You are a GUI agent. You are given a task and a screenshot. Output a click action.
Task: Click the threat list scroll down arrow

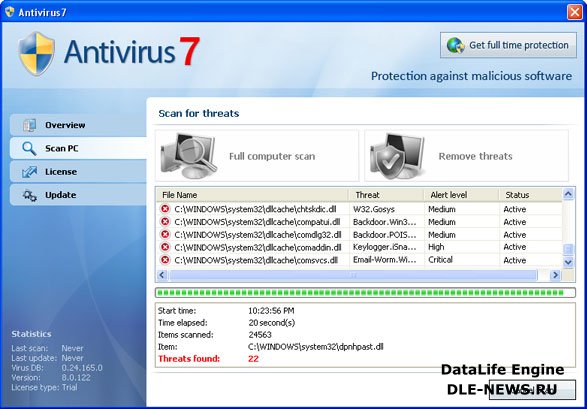click(x=568, y=262)
